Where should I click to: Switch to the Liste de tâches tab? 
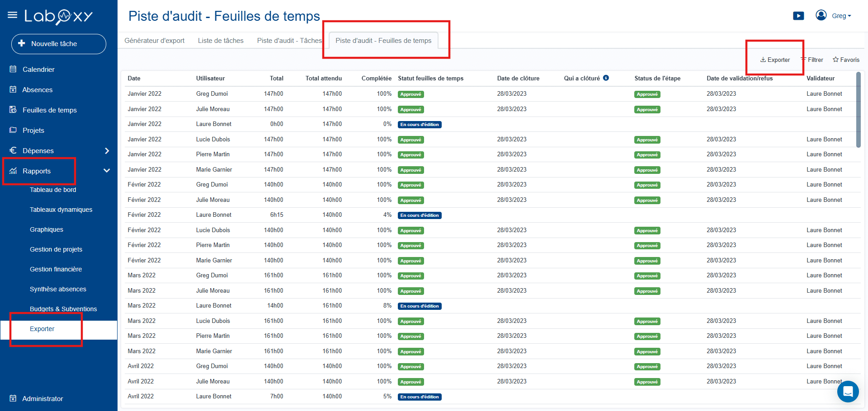point(221,41)
